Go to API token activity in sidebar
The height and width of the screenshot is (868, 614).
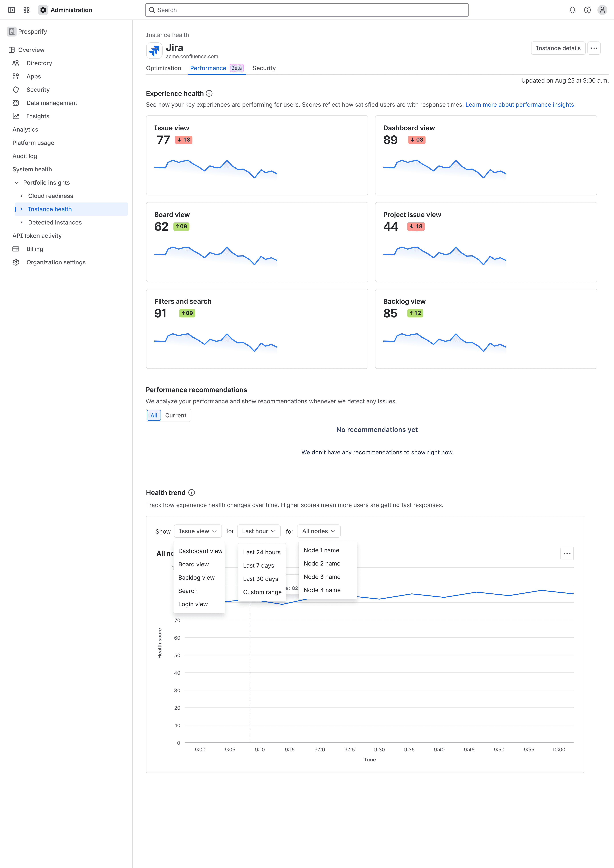(x=37, y=236)
